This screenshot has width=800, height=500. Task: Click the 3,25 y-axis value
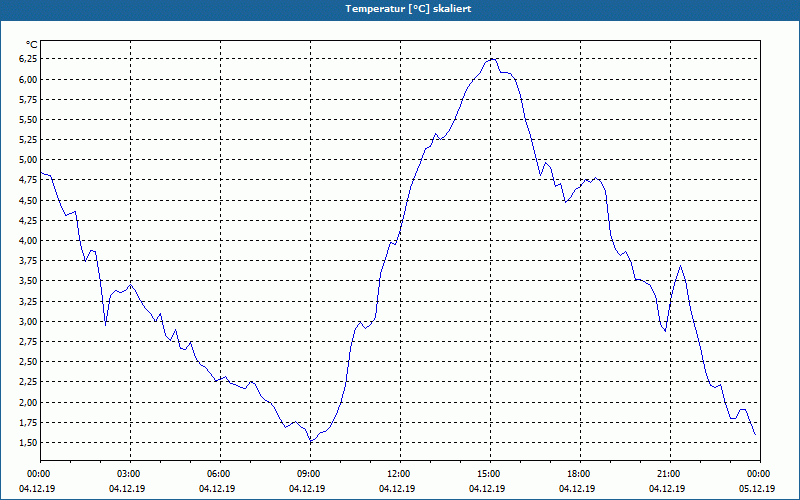(29, 302)
